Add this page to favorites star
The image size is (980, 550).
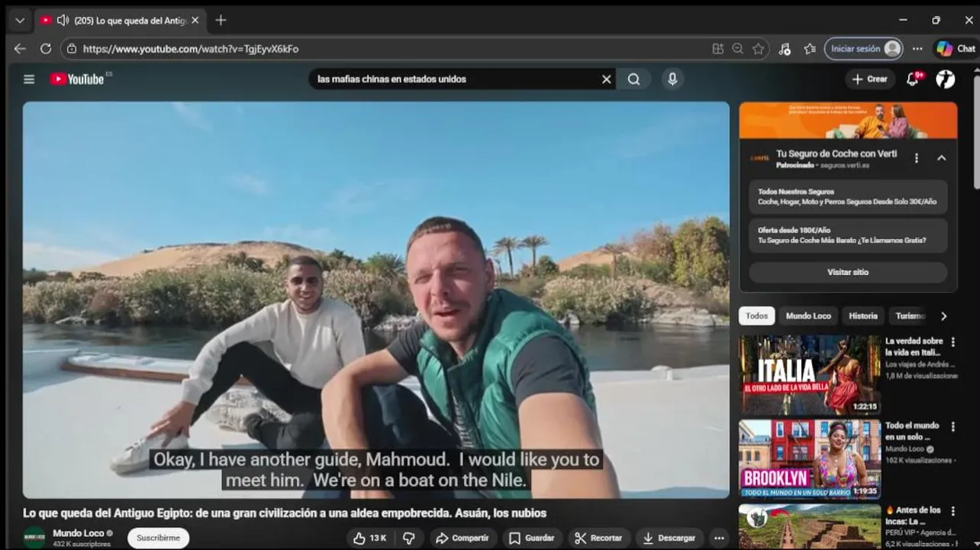click(758, 48)
